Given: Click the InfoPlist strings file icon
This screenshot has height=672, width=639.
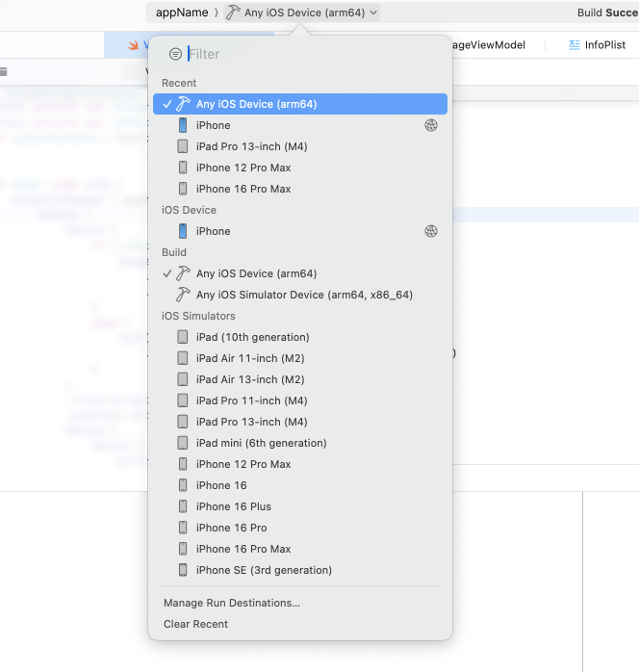Looking at the screenshot, I should pyautogui.click(x=575, y=44).
